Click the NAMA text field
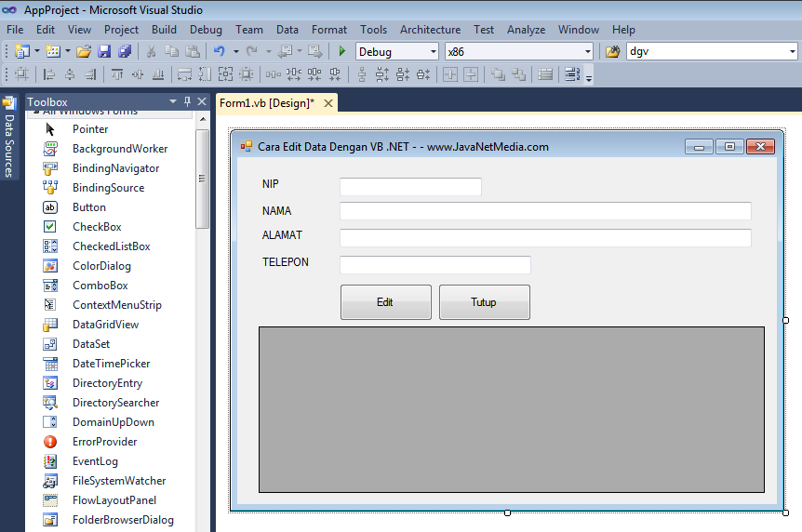This screenshot has height=532, width=802. pyautogui.click(x=545, y=211)
